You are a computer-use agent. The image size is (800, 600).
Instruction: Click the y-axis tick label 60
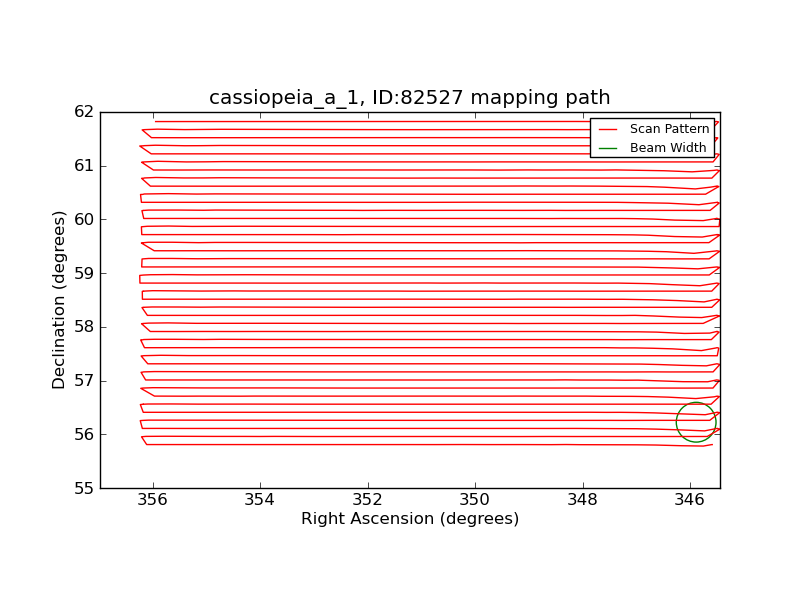pyautogui.click(x=84, y=219)
